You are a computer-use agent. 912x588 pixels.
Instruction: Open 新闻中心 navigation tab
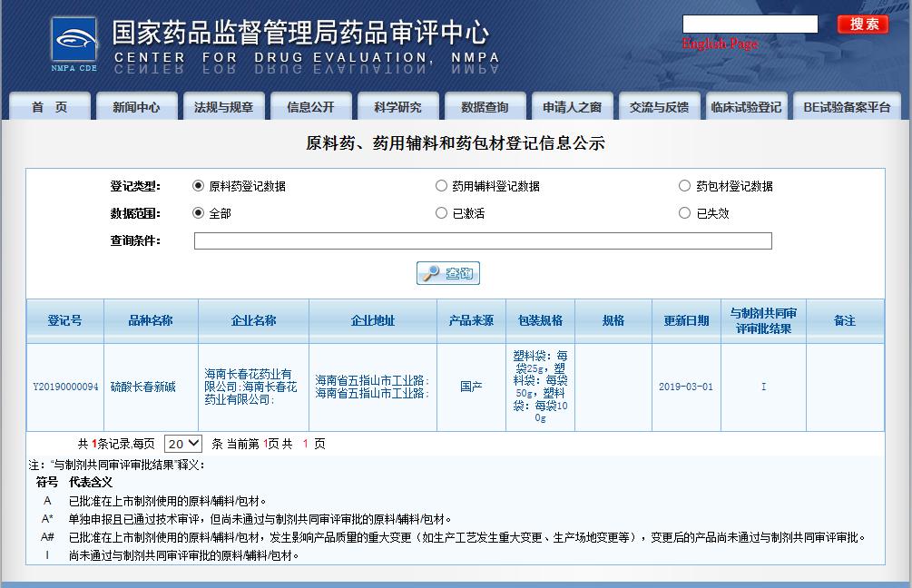pos(136,107)
